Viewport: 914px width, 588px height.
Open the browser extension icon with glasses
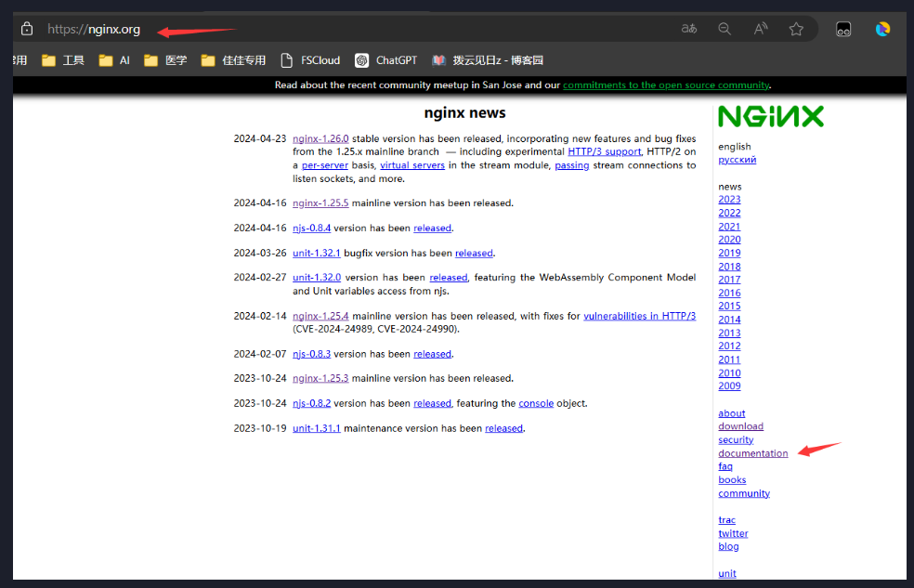tap(843, 29)
